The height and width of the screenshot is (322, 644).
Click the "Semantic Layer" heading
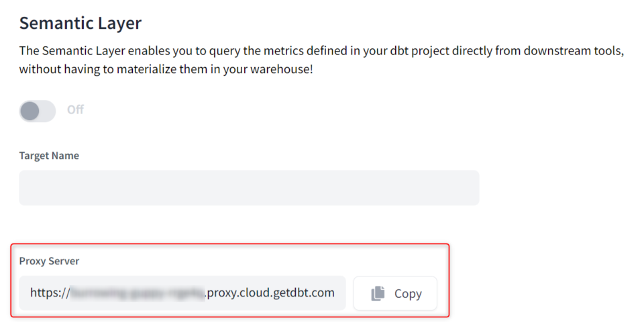pyautogui.click(x=80, y=23)
